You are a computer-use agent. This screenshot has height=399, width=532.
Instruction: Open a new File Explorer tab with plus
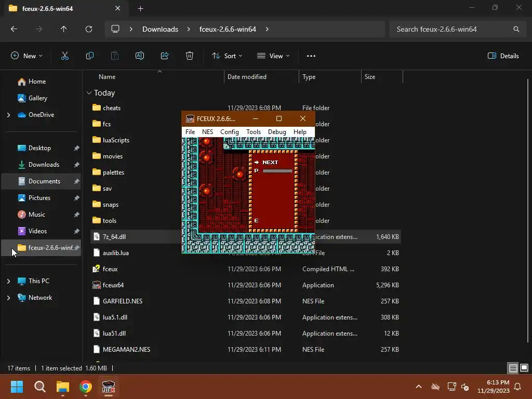pyautogui.click(x=140, y=9)
